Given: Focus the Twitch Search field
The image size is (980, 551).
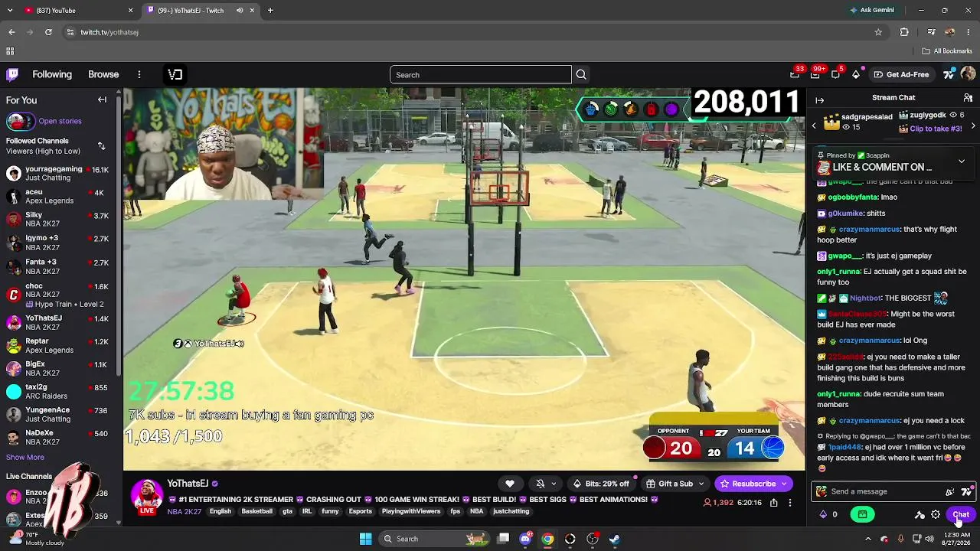Looking at the screenshot, I should pyautogui.click(x=481, y=74).
